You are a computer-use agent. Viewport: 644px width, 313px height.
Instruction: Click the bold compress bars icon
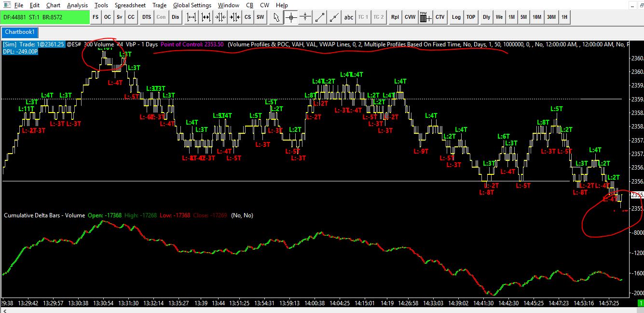tap(235, 17)
